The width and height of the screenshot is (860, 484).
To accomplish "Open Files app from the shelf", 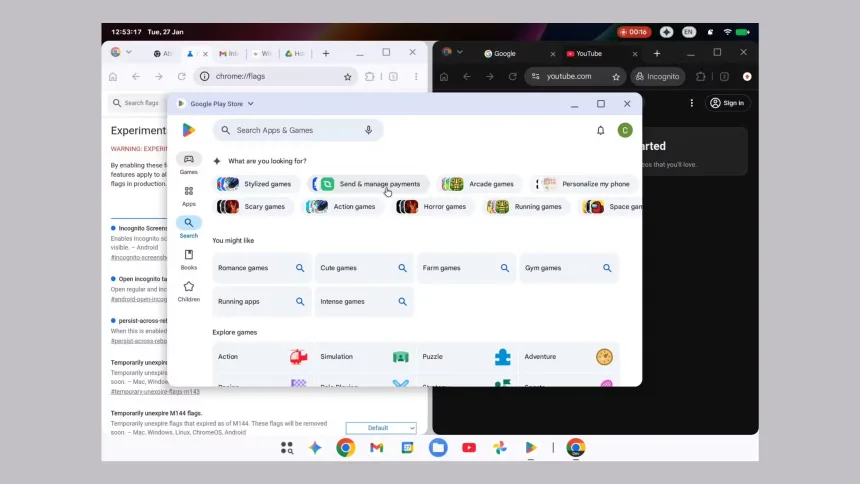I will (x=438, y=448).
